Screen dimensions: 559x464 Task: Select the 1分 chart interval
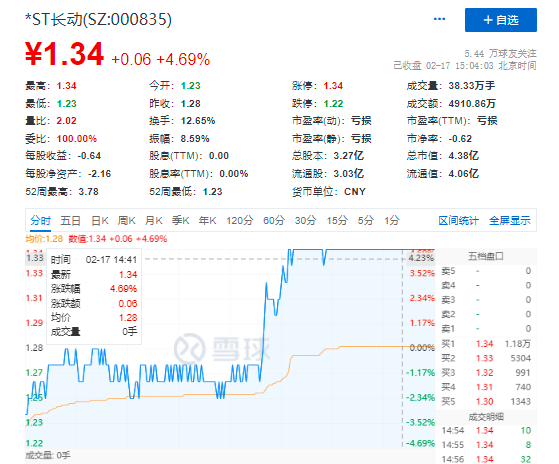pos(391,221)
